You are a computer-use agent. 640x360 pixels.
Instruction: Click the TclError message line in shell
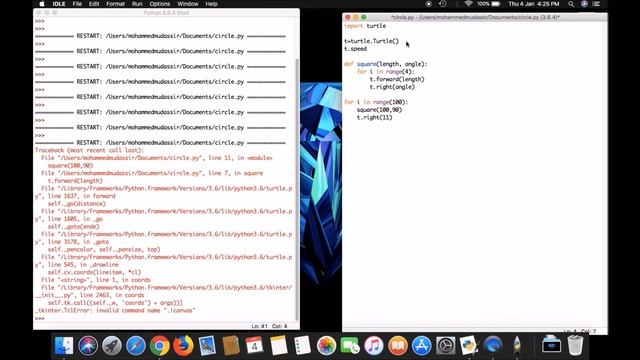(115, 311)
